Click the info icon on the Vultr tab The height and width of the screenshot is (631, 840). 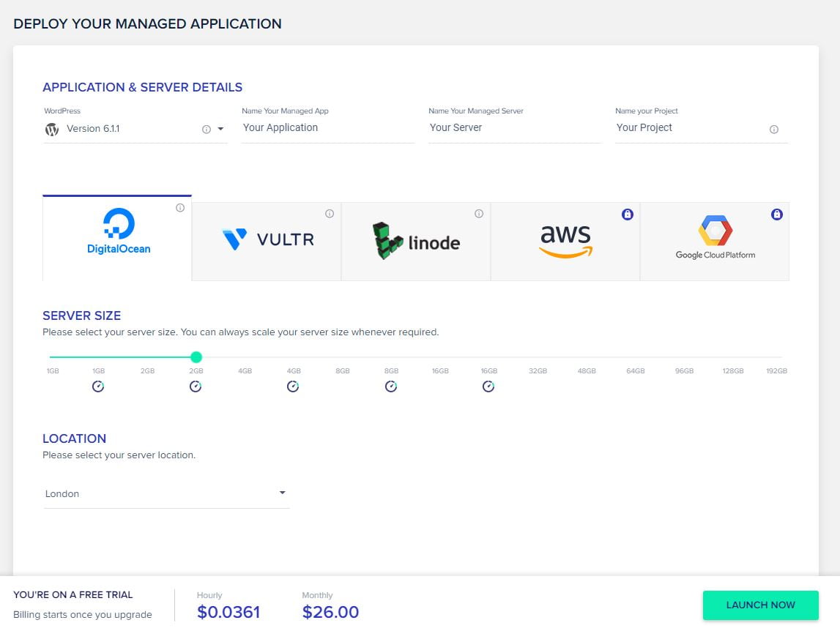(x=330, y=214)
